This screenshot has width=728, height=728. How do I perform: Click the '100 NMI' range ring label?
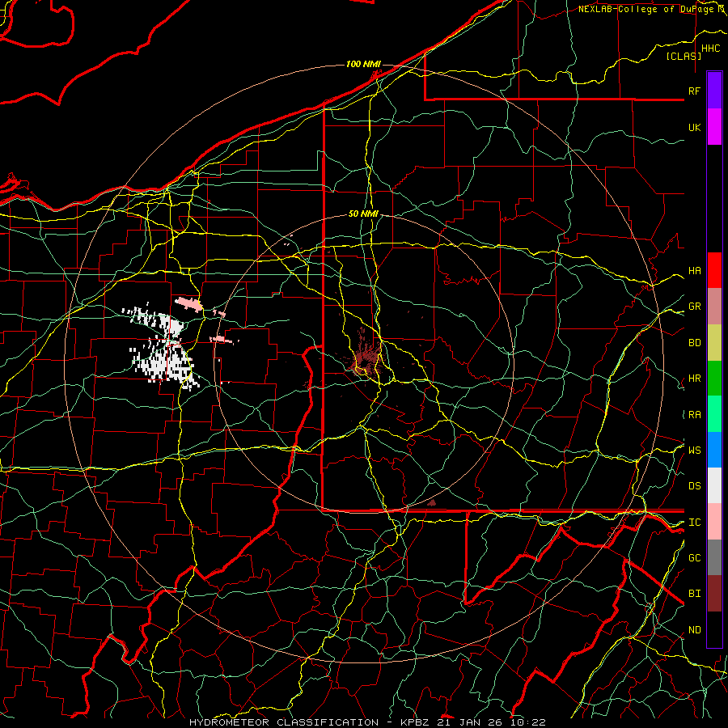coord(363,64)
